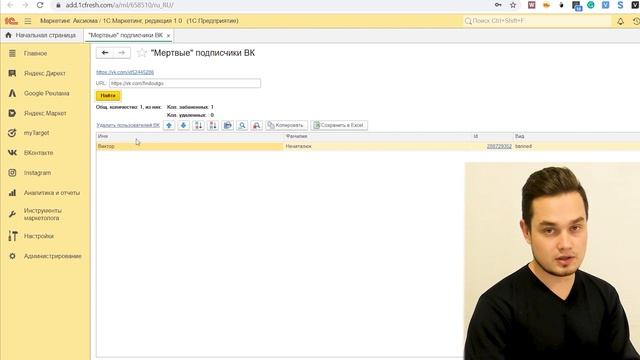Click the print list toolbar icon
The width and height of the screenshot is (640, 360).
click(x=228, y=125)
